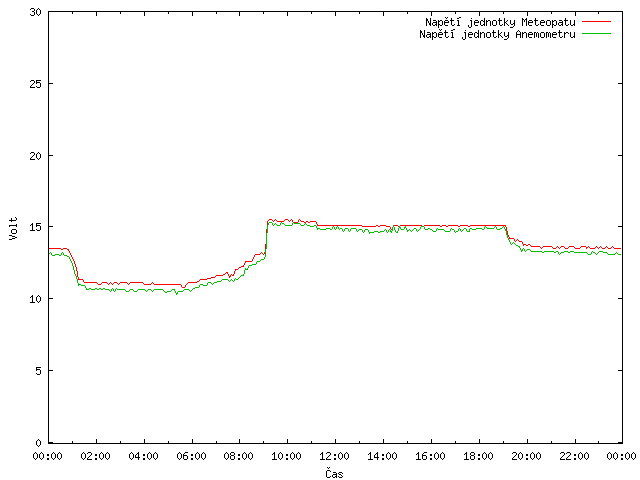Click the 22:00 x-axis label
The image size is (640, 480).
coord(574,456)
